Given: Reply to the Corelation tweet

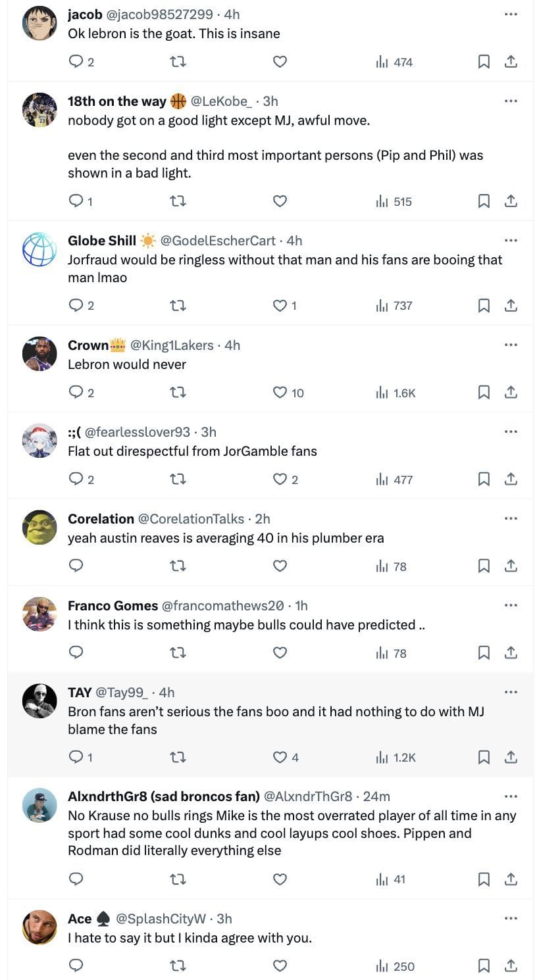Looking at the screenshot, I should click(76, 566).
